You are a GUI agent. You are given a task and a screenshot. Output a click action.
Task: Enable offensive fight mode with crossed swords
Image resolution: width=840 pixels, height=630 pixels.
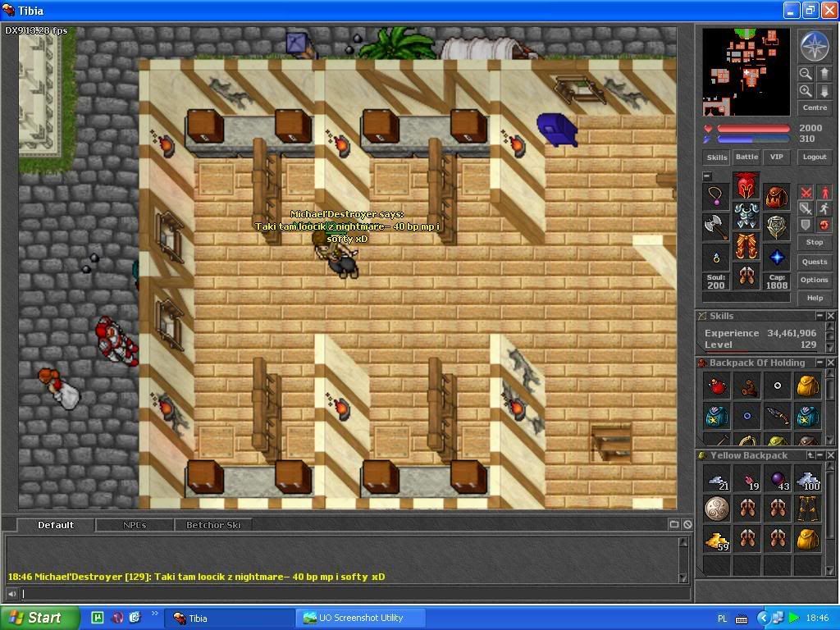[806, 192]
